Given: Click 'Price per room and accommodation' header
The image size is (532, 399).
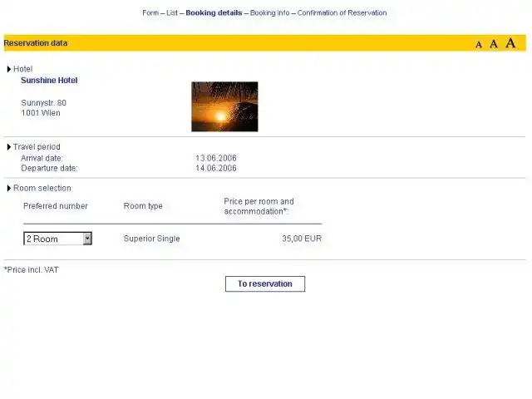Looking at the screenshot, I should 259,206.
